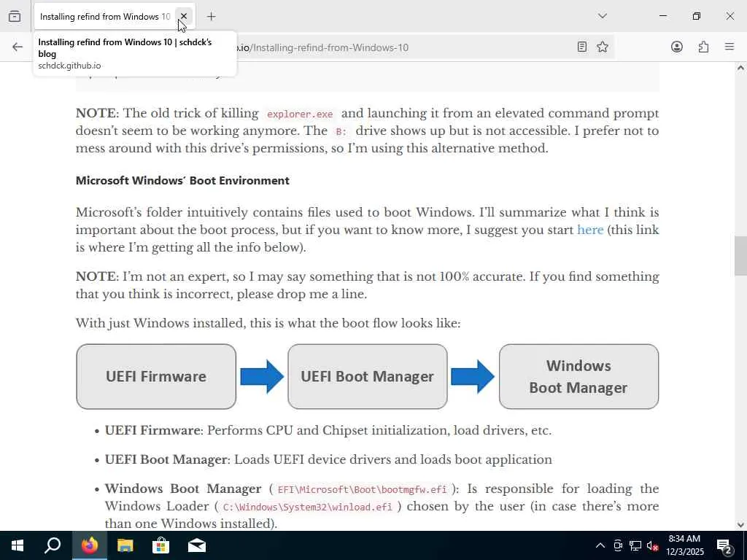747x560 pixels.
Task: Go back to the previous page
Action: (x=18, y=47)
